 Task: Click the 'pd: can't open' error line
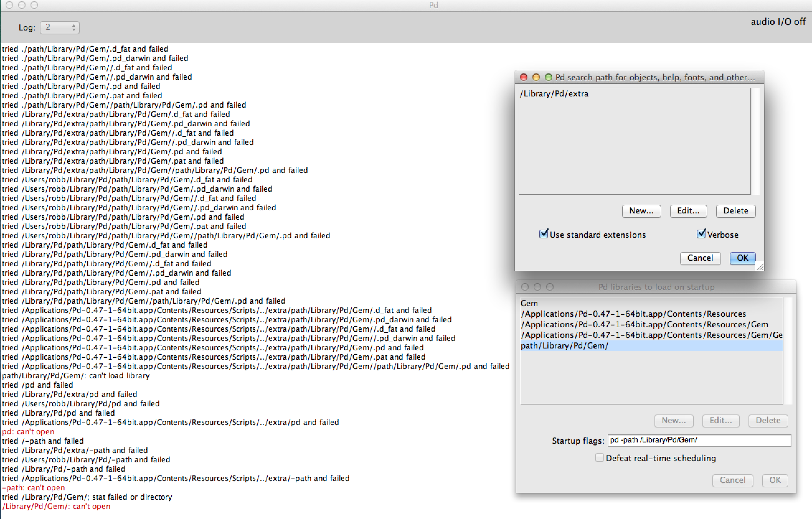pyautogui.click(x=28, y=432)
